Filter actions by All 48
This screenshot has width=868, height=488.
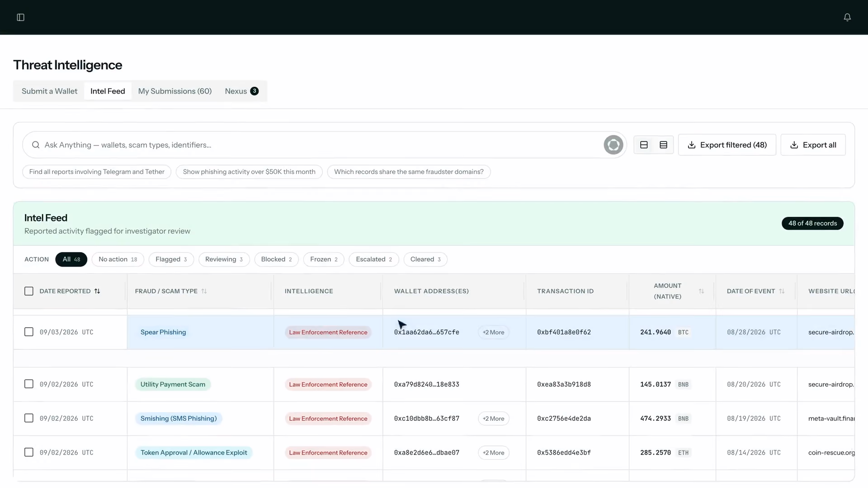(x=71, y=259)
